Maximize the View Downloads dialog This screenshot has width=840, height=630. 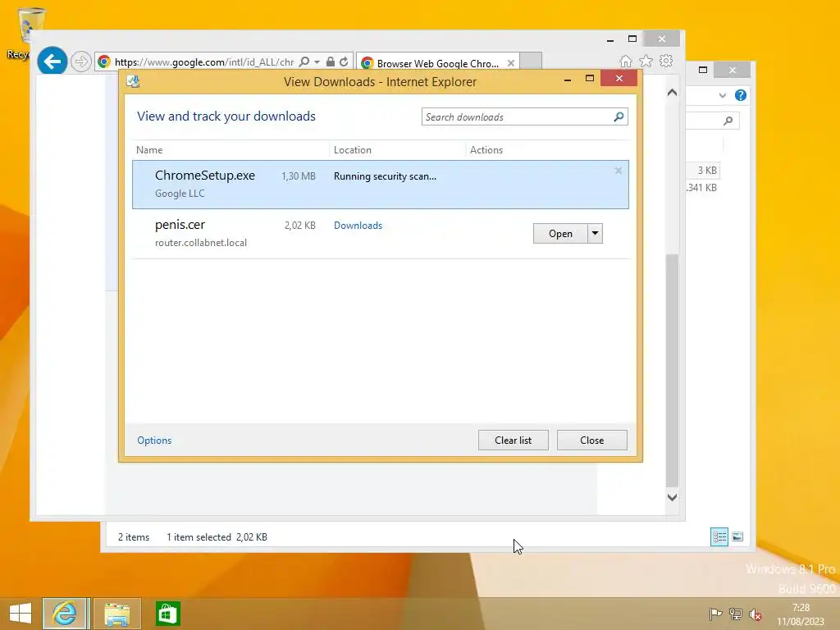(x=590, y=79)
